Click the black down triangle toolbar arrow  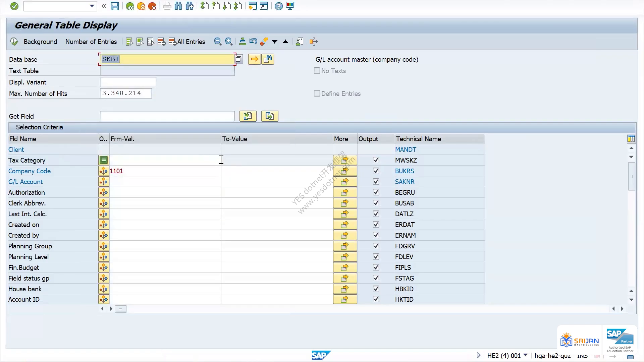275,42
